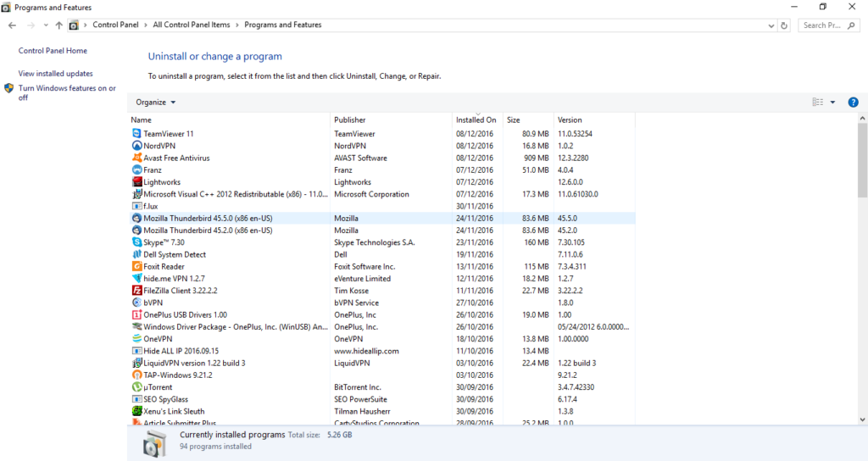The height and width of the screenshot is (461, 868).
Task: Click the Programs and Features breadcrumb
Action: click(x=283, y=25)
